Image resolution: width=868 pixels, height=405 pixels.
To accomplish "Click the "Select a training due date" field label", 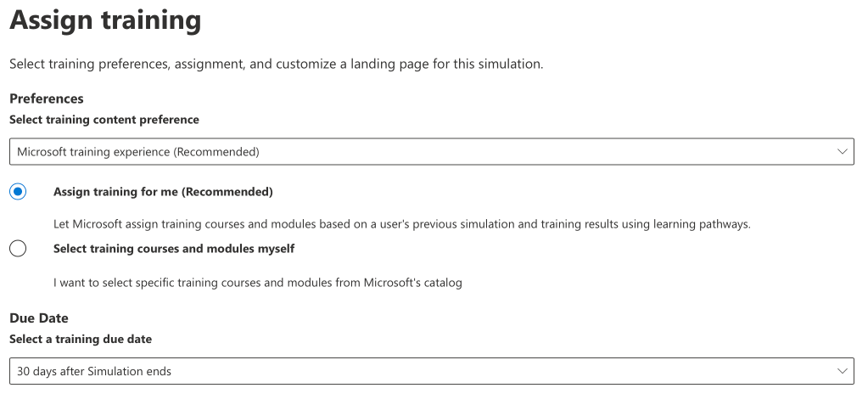I will click(x=81, y=339).
